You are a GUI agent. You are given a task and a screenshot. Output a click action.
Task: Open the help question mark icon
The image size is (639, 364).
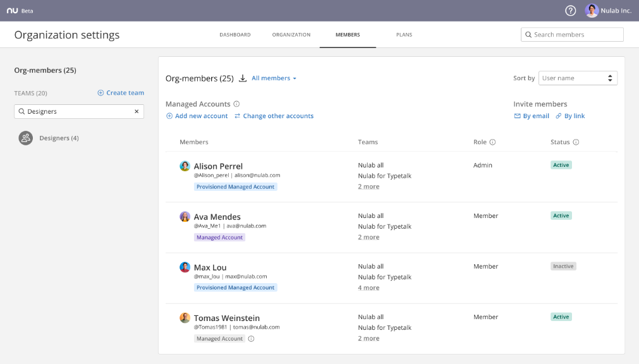(571, 11)
